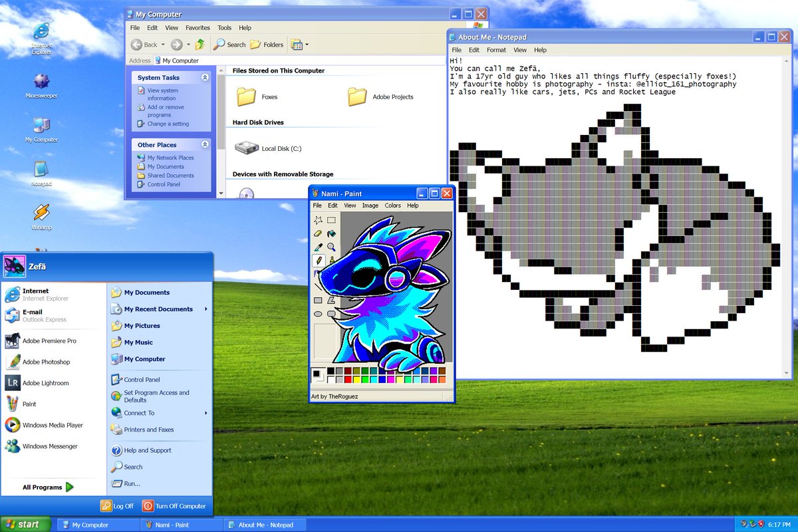
Task: Choose the Rounded Rectangle tool in Paint
Action: (x=331, y=314)
